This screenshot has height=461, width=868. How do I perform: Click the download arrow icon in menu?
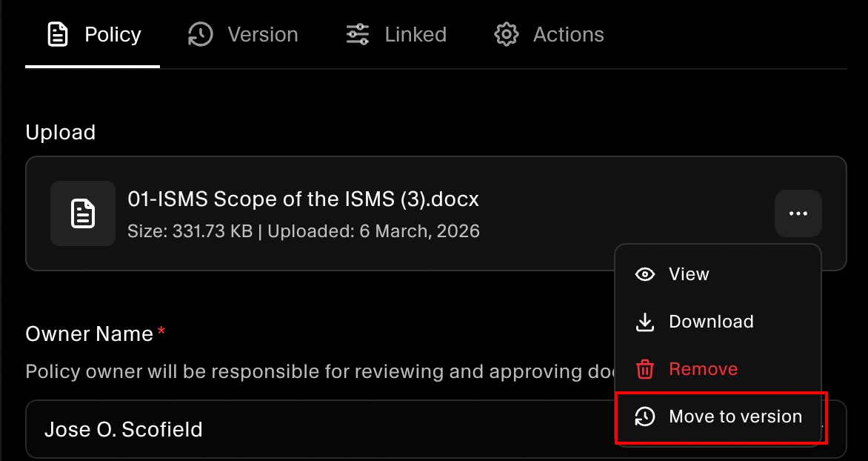[x=645, y=322]
